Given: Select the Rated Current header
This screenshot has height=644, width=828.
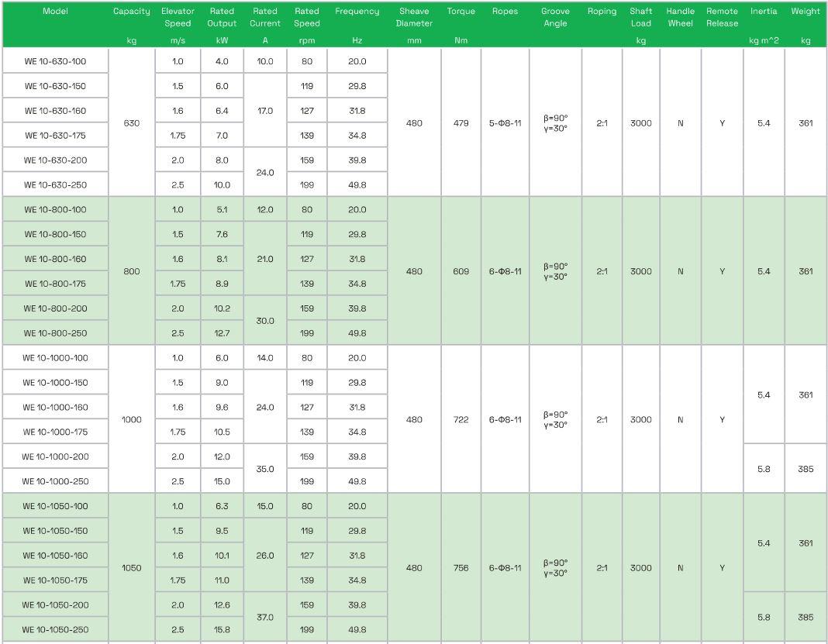Looking at the screenshot, I should pyautogui.click(x=265, y=17).
